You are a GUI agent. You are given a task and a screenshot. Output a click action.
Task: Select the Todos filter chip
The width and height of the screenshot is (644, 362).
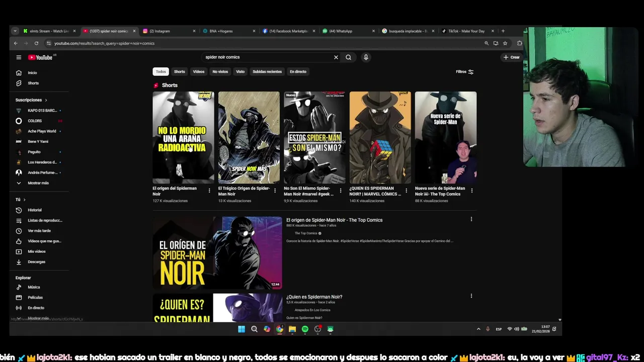(160, 72)
